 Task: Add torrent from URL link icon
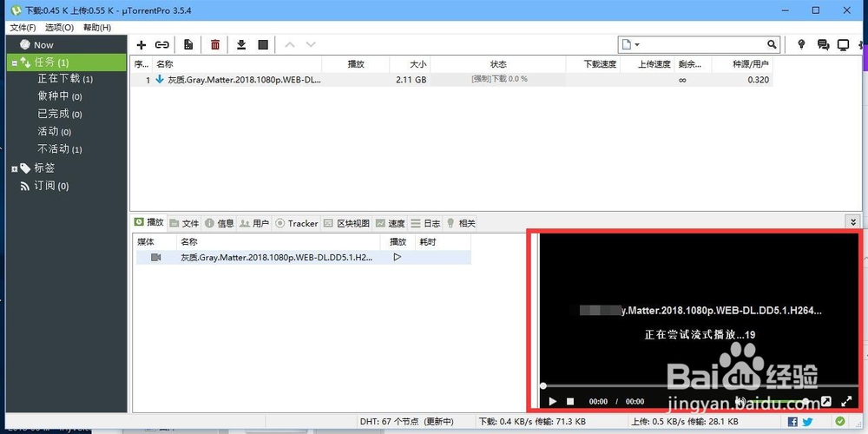point(161,45)
